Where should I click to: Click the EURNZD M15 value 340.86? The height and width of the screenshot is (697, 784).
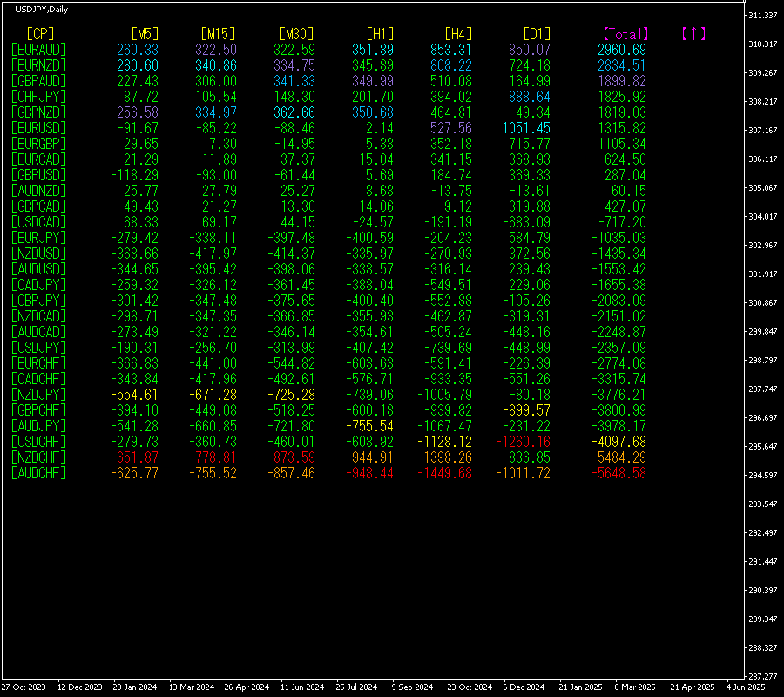tap(216, 65)
